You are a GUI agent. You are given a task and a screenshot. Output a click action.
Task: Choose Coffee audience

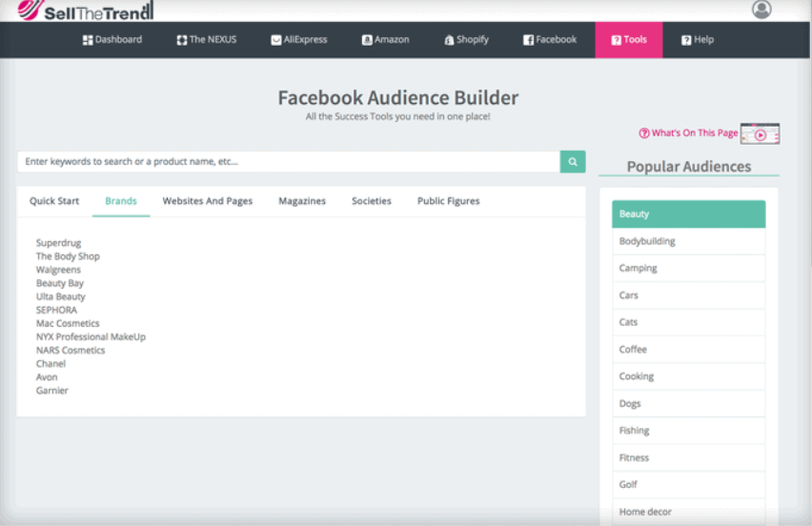[x=689, y=350]
